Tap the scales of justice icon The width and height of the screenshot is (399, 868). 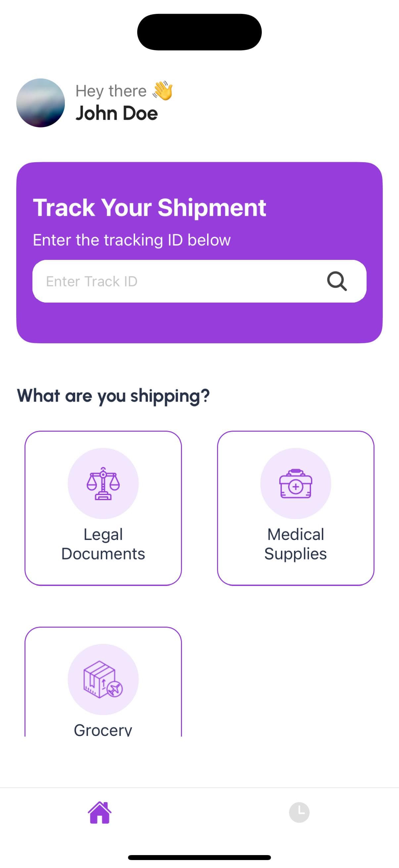click(x=103, y=483)
